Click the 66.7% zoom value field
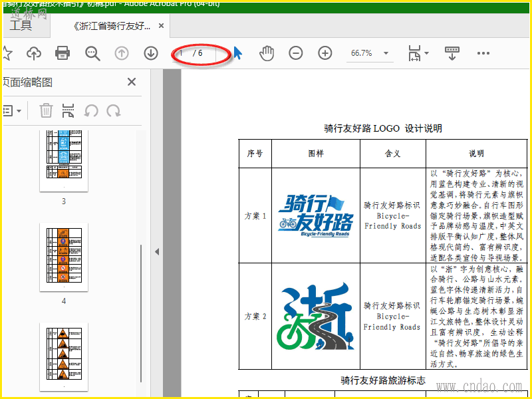This screenshot has height=399, width=532. pos(362,53)
